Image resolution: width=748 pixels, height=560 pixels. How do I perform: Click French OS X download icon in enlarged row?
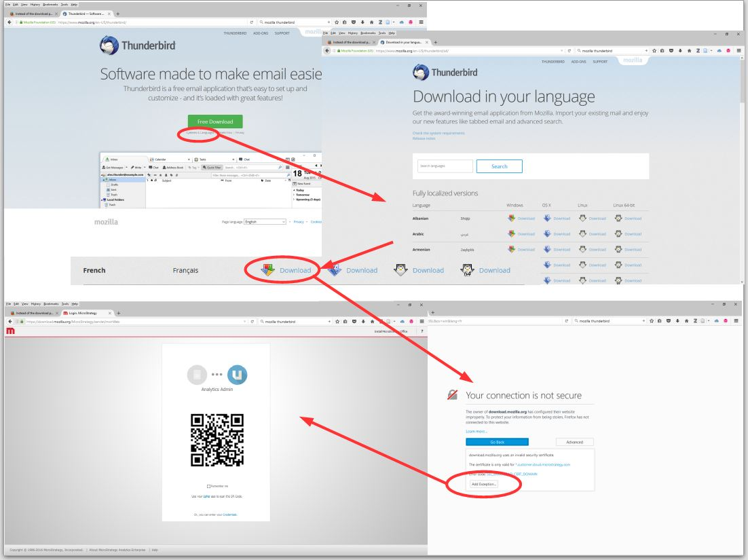click(x=335, y=270)
